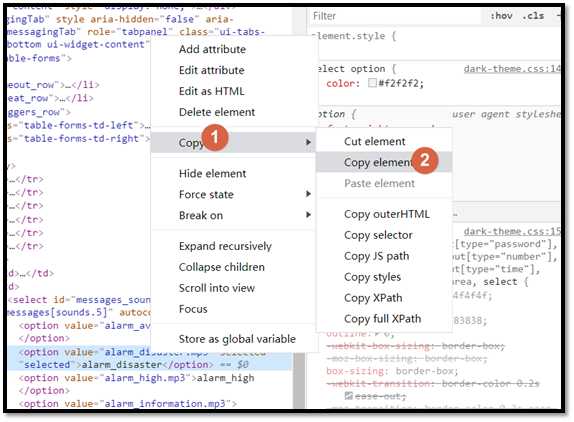Viewport: 574px width, 422px height.
Task: Choose Expand recursively
Action: [x=225, y=246]
